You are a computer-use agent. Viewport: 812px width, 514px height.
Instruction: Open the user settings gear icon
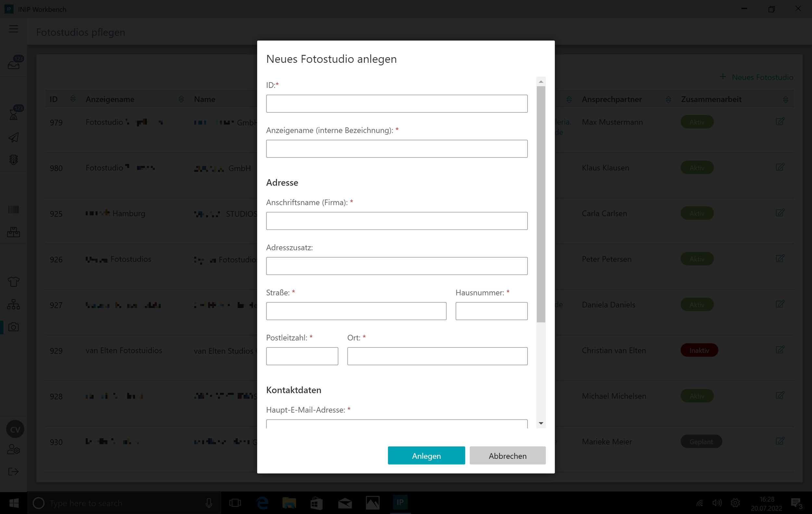pos(14,449)
